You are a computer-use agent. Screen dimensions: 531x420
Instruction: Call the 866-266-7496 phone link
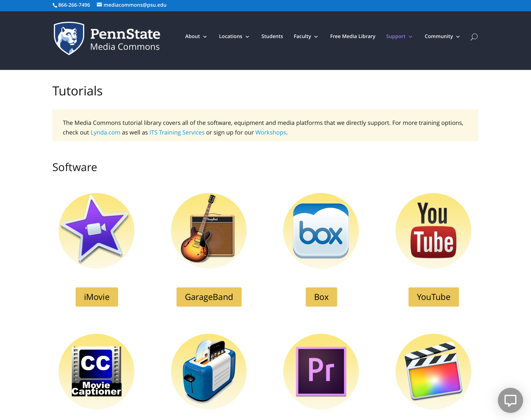click(x=74, y=5)
